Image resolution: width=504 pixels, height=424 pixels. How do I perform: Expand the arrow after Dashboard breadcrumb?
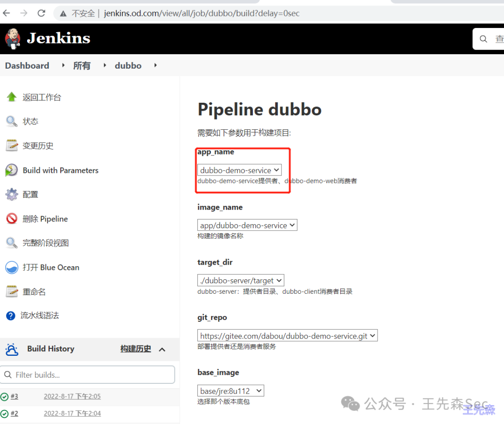[63, 65]
